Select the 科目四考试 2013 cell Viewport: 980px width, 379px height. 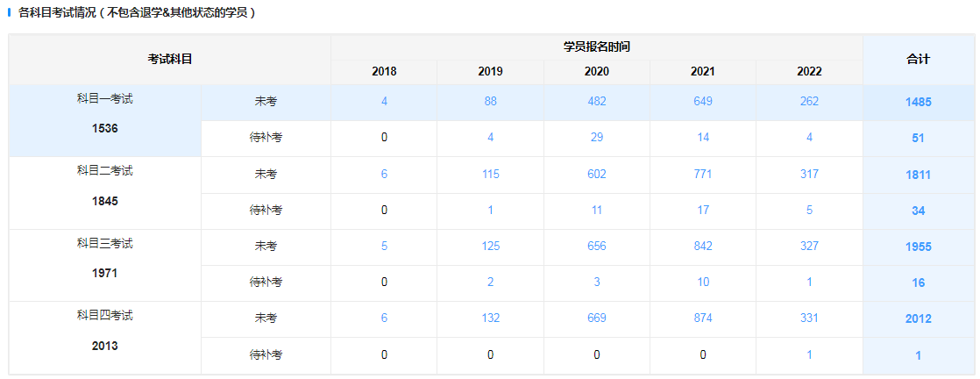pyautogui.click(x=105, y=338)
